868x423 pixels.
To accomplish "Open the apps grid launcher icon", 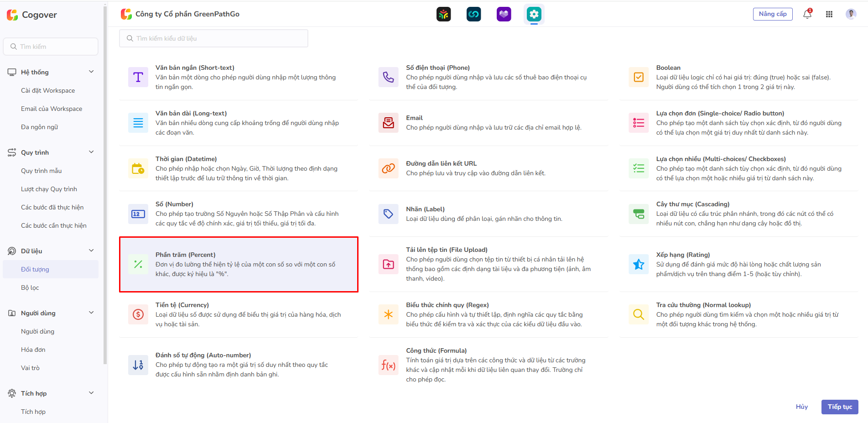I will 829,14.
